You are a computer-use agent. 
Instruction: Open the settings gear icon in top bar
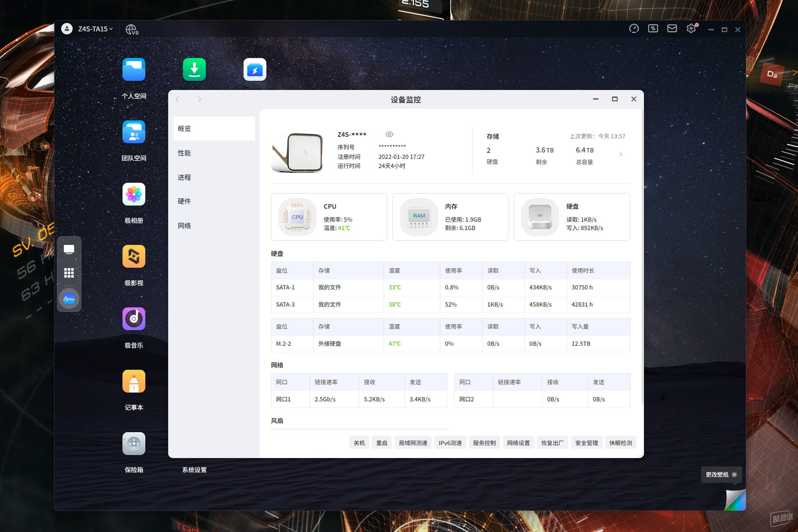[691, 29]
